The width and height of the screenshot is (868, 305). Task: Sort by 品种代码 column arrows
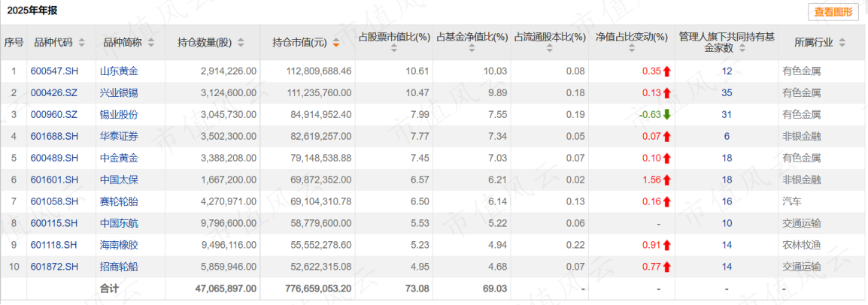click(x=82, y=43)
